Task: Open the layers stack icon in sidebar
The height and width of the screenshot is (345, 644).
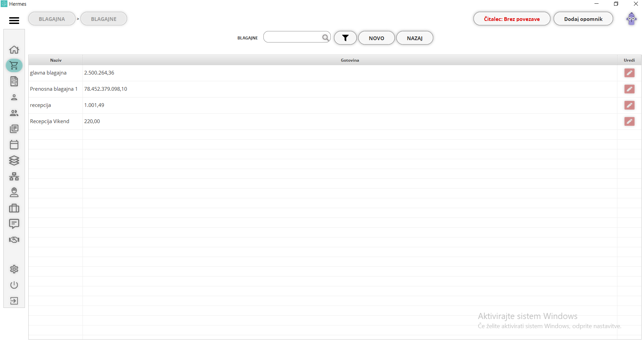Action: [x=14, y=161]
